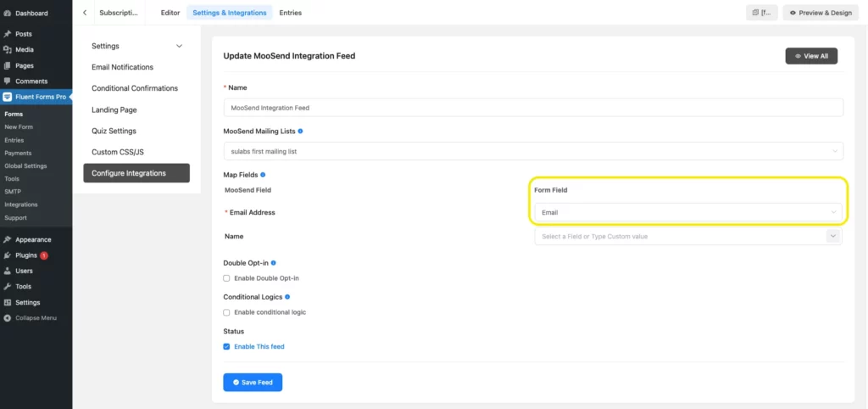The height and width of the screenshot is (409, 868).
Task: Open Global Settings in the sidebar
Action: [x=25, y=165]
